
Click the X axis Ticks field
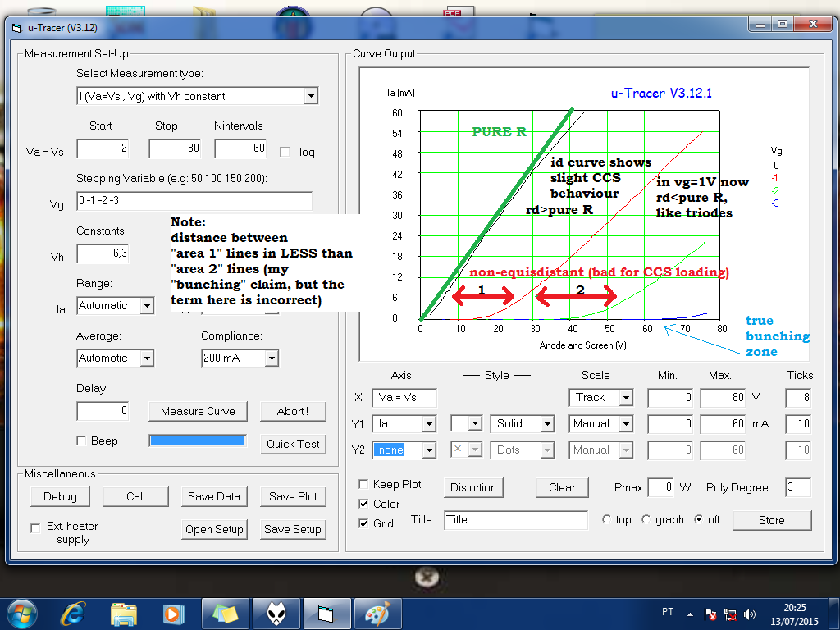pyautogui.click(x=798, y=398)
